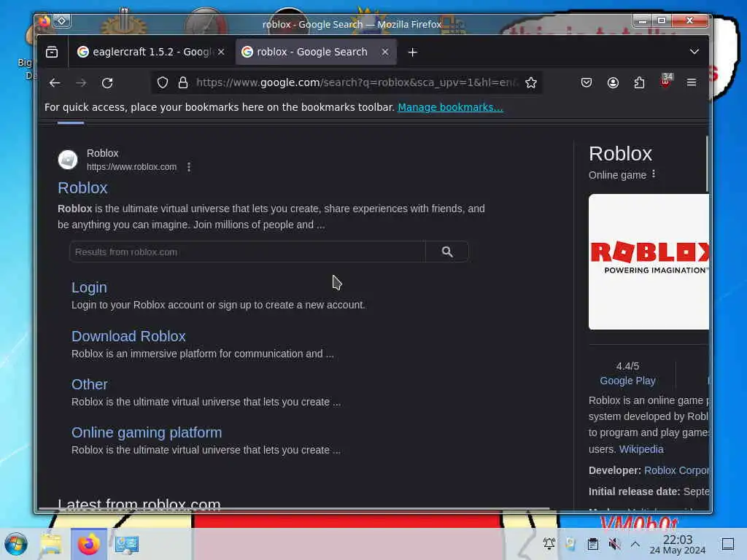The width and height of the screenshot is (747, 560).
Task: Open the Download Roblox sitelink
Action: tap(128, 336)
